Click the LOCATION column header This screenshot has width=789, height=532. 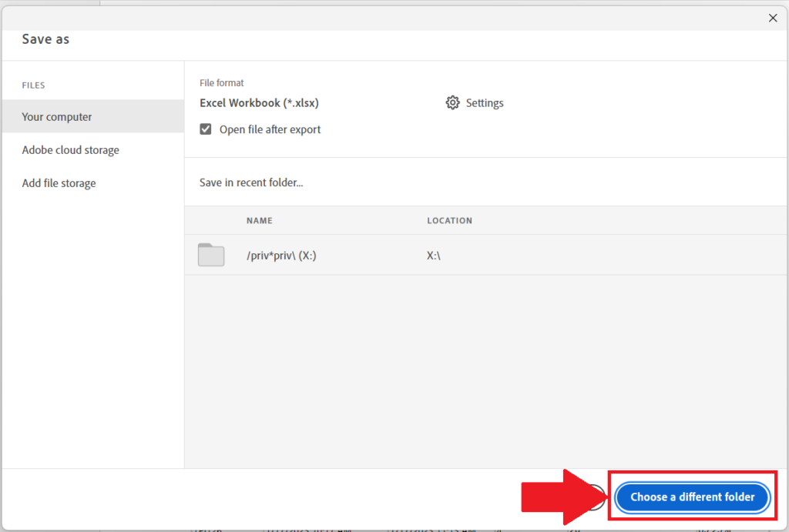pyautogui.click(x=450, y=220)
